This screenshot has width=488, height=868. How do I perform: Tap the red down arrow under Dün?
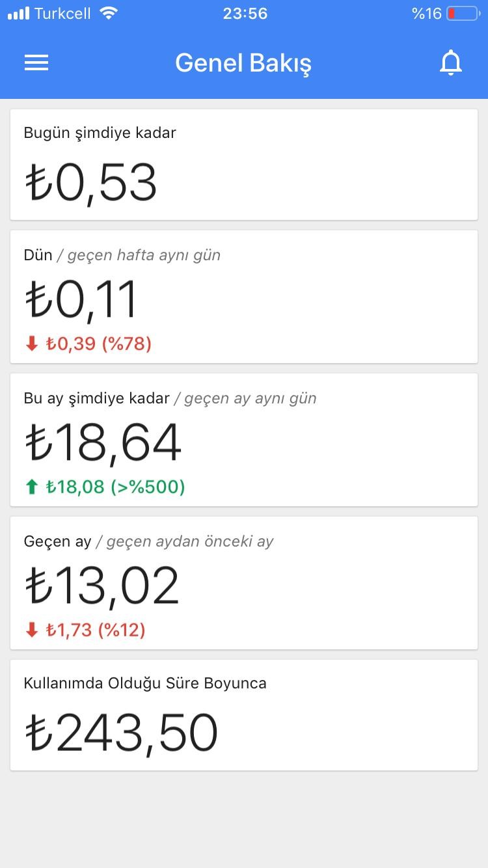(32, 344)
